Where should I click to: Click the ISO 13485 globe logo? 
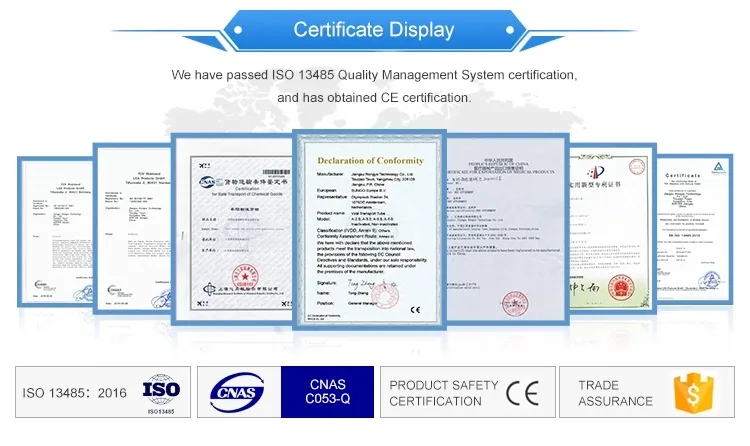click(x=160, y=392)
